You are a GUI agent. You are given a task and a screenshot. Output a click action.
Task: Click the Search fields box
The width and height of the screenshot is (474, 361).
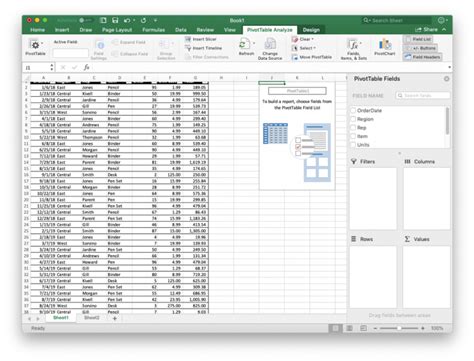[423, 96]
